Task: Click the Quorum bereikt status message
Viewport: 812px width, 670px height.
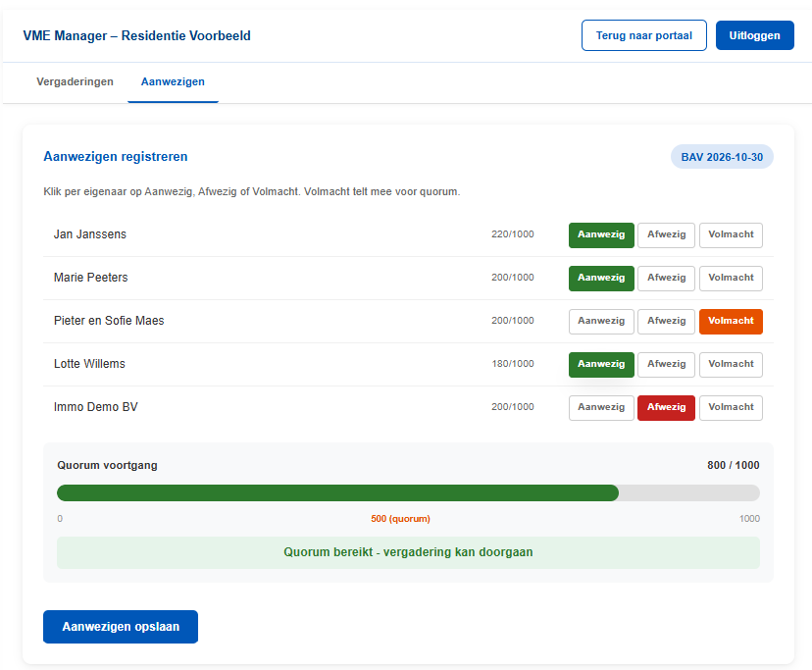Action: (408, 552)
